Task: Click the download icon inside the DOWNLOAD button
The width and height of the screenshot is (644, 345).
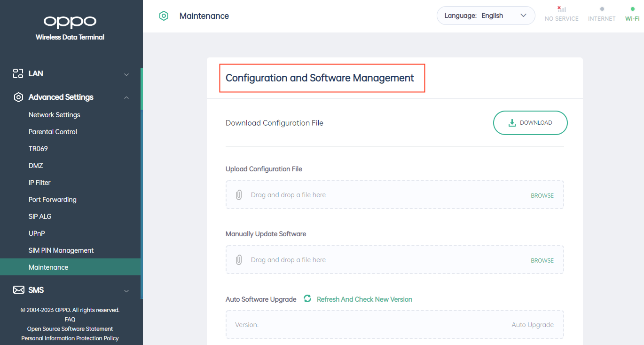Action: [x=512, y=122]
